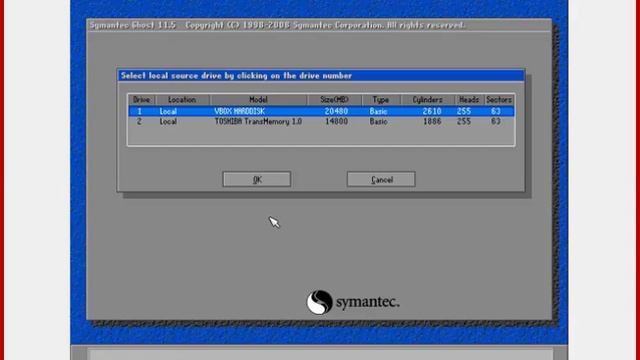Click the 1886 cylinders value
The width and height of the screenshot is (640, 360).
tap(432, 122)
